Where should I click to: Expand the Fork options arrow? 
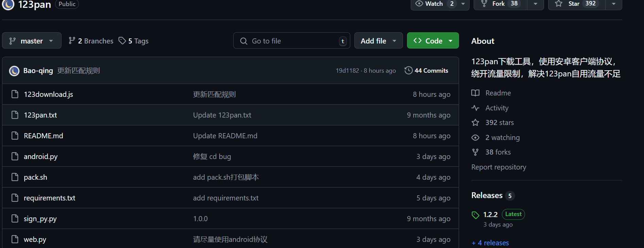click(x=535, y=4)
